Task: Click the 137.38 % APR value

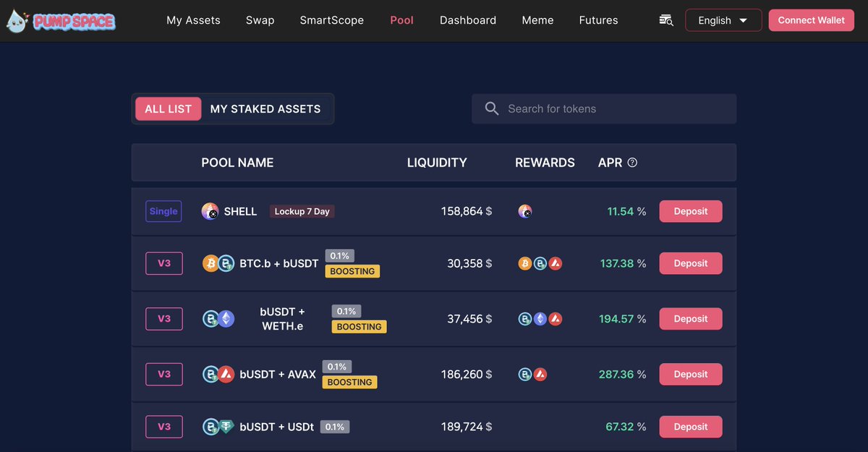Action: click(623, 263)
